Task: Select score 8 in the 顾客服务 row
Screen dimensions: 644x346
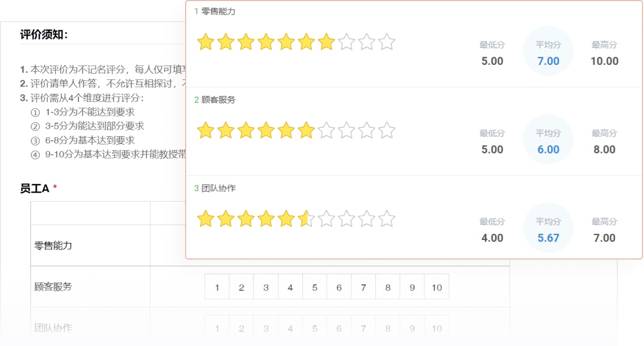Action: click(x=388, y=287)
